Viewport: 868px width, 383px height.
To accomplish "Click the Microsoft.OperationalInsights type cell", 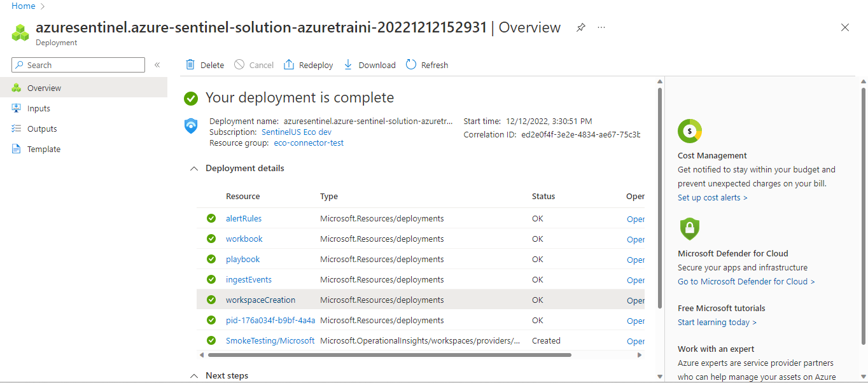I will [x=420, y=341].
